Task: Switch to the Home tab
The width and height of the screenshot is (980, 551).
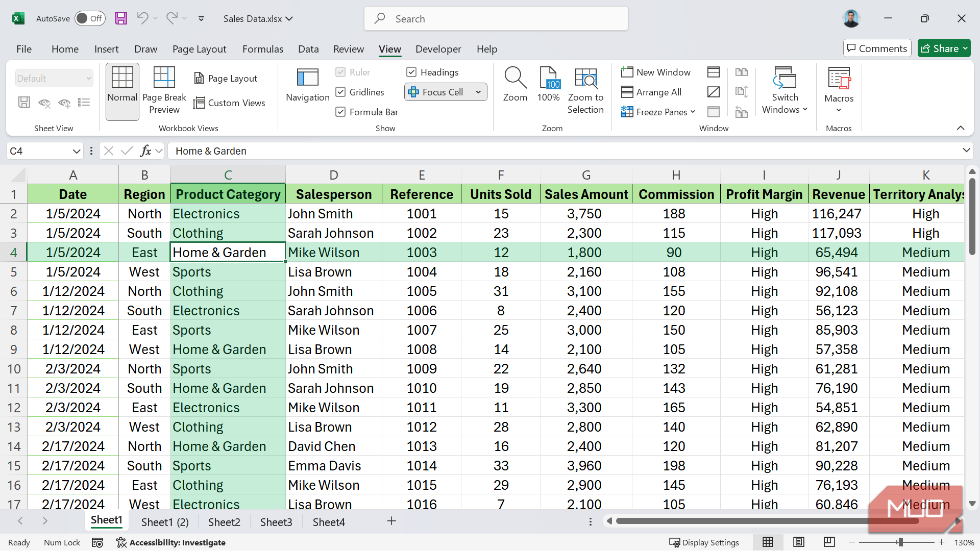Action: 65,49
